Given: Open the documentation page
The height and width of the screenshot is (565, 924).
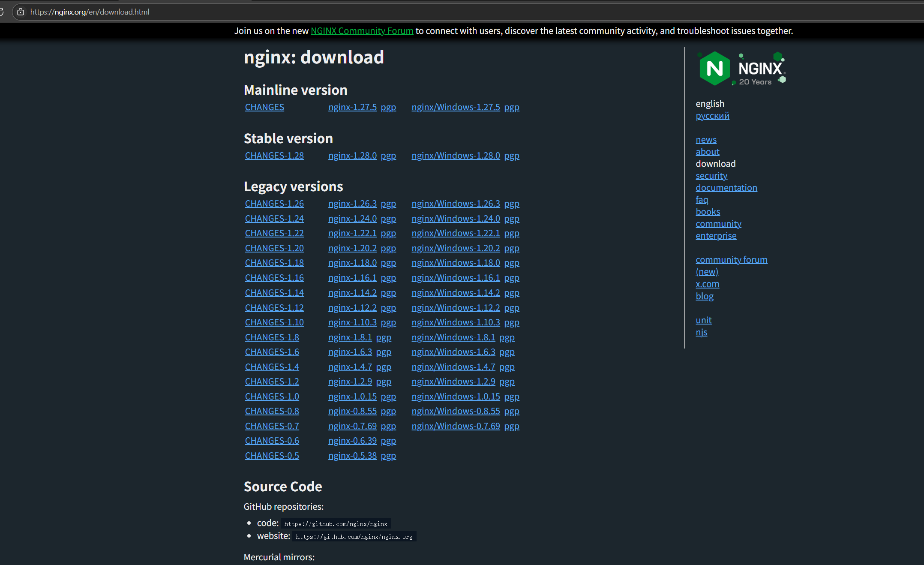Looking at the screenshot, I should 726,188.
